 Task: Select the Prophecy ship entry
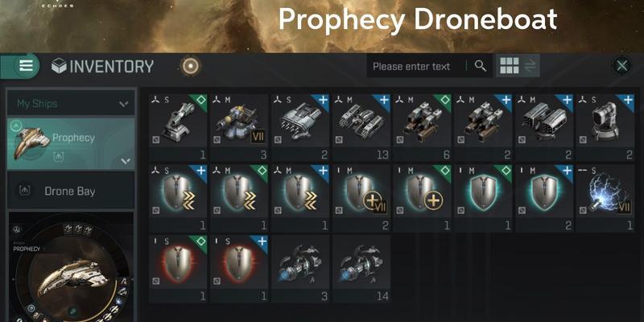(x=71, y=143)
